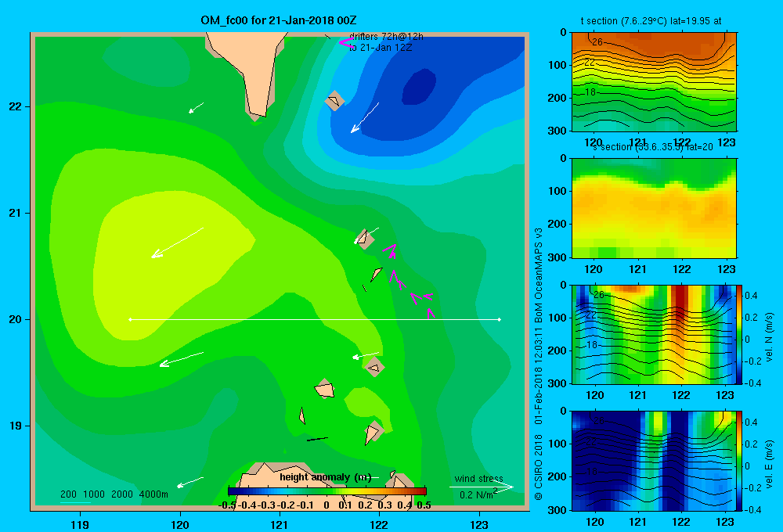Viewport: 783px width, 532px height.
Task: Click the white wind arrow in blue low region
Action: [x=365, y=118]
